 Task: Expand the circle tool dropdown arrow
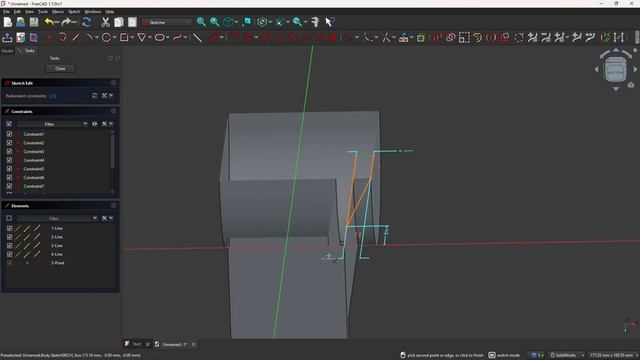pos(115,38)
